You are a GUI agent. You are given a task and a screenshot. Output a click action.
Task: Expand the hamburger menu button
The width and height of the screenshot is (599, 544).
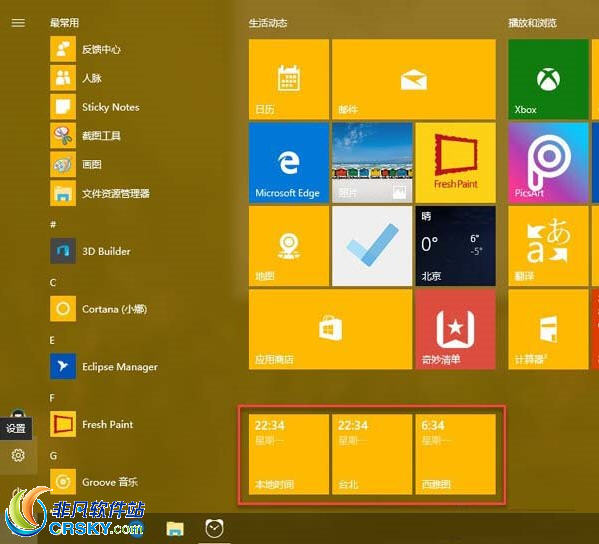coord(18,23)
